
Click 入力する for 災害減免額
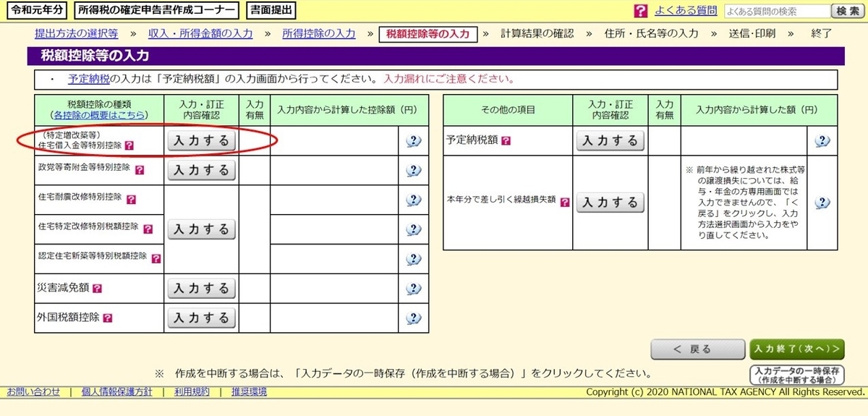tap(202, 288)
